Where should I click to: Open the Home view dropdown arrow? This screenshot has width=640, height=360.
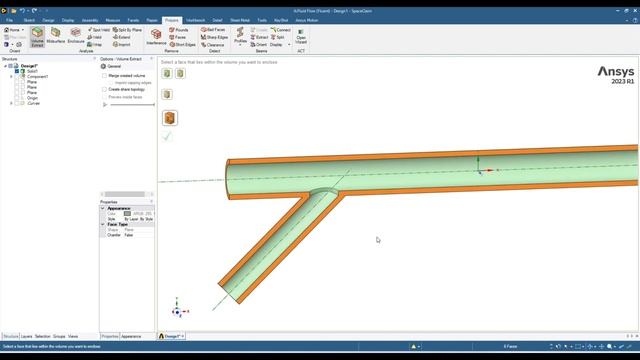pos(22,30)
